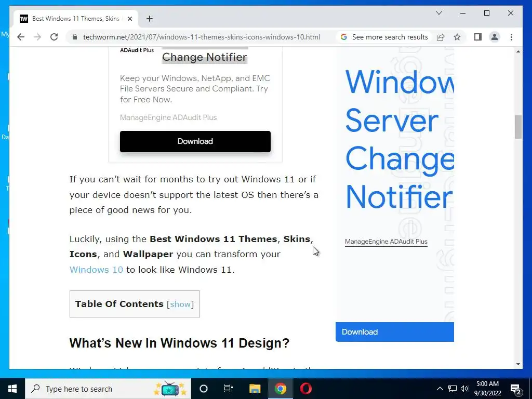This screenshot has height=399, width=532.
Task: View site security lock info
Action: click(75, 37)
